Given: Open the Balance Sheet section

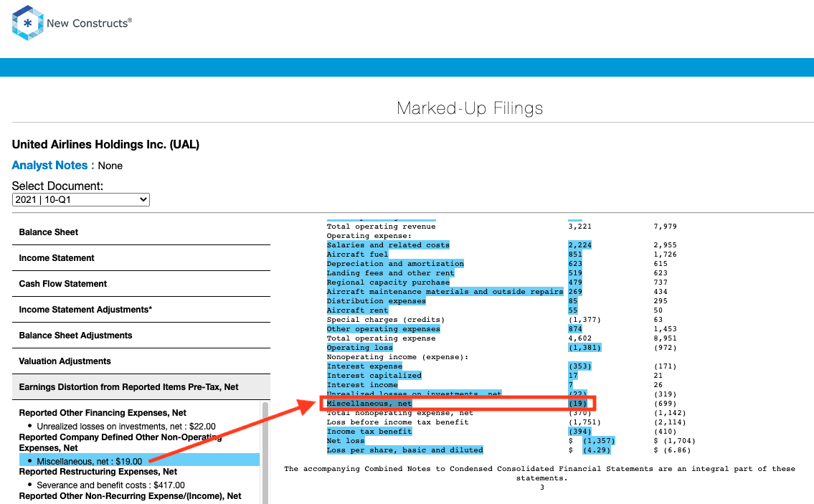Looking at the screenshot, I should point(141,232).
